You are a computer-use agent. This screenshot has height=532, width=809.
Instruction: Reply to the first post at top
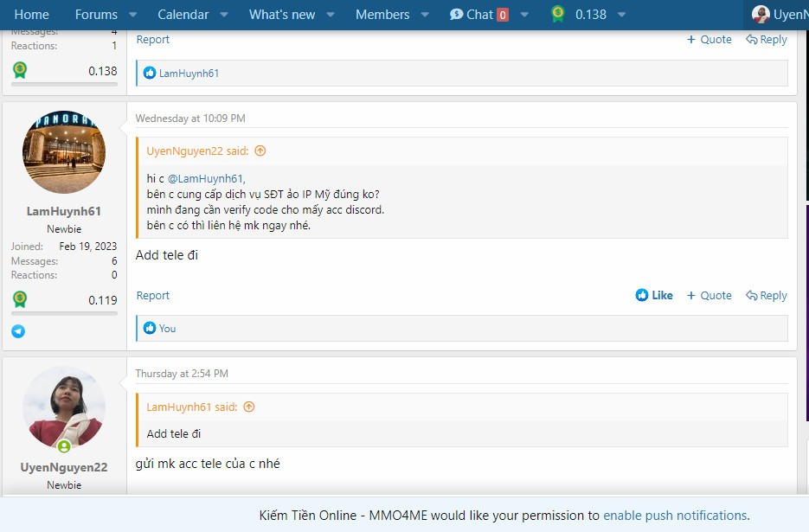tap(767, 39)
